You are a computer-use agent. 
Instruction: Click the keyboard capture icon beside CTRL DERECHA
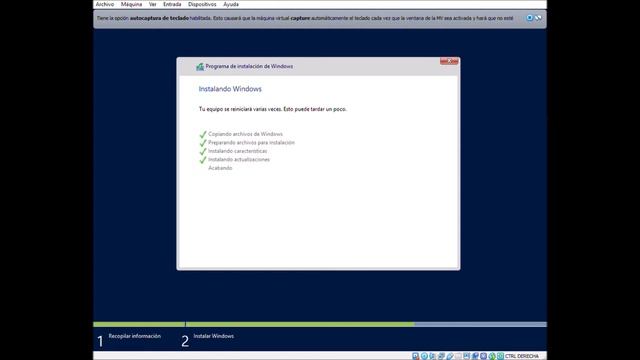point(500,356)
